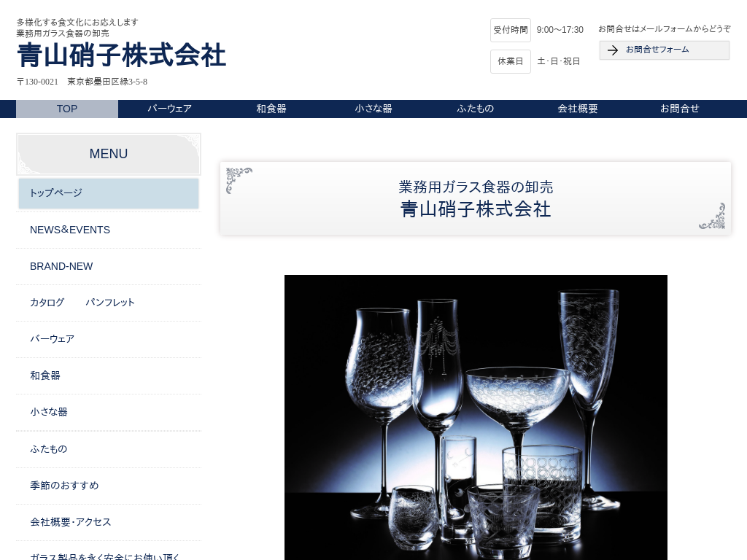Open NEWS&EVENTS in the sidebar
Screen dimensions: 747x560
[x=70, y=230]
